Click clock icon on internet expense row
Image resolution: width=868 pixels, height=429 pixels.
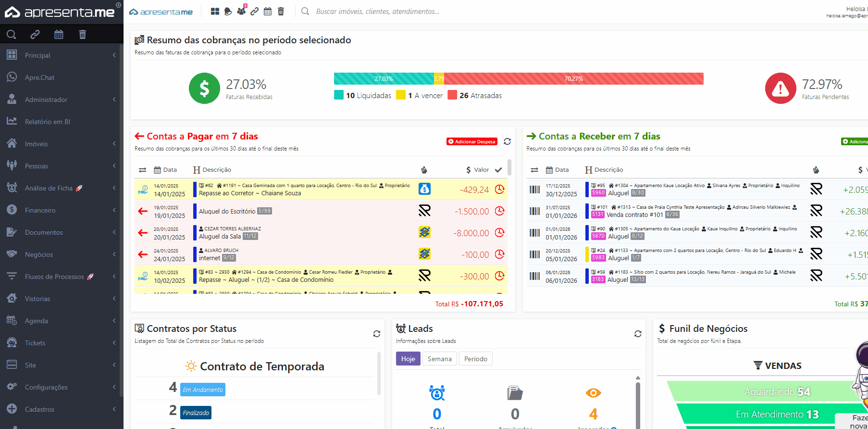point(500,254)
